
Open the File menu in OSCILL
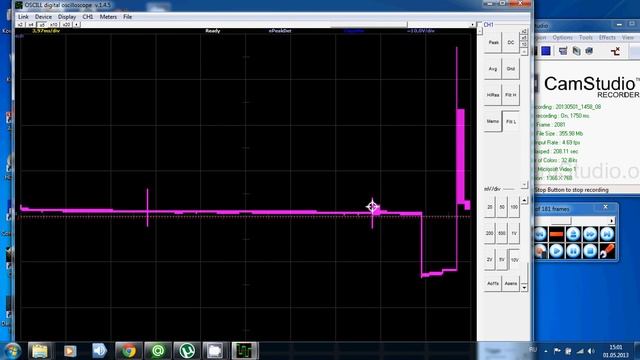pyautogui.click(x=127, y=17)
